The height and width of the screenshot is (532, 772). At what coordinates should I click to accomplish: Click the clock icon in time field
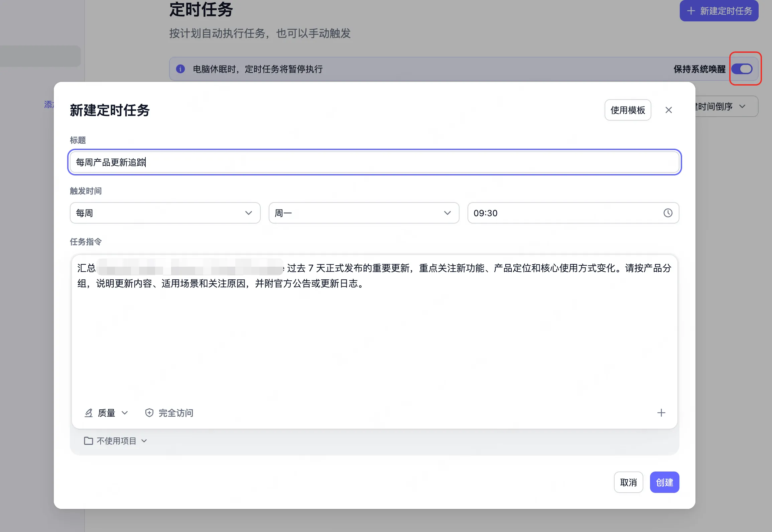[x=668, y=213]
